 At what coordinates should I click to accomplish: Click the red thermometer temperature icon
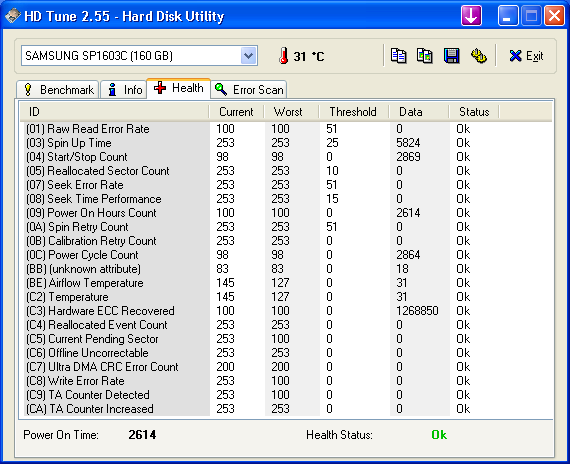(x=284, y=56)
